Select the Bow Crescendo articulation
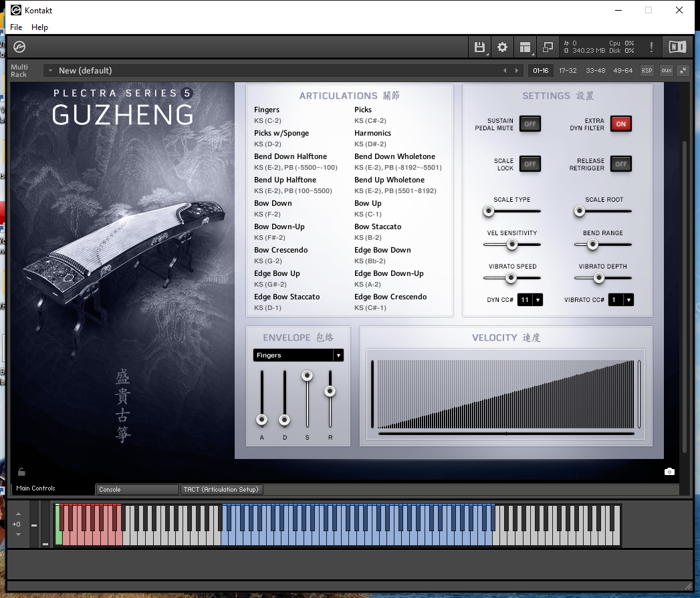This screenshot has width=700, height=598. pyautogui.click(x=281, y=250)
